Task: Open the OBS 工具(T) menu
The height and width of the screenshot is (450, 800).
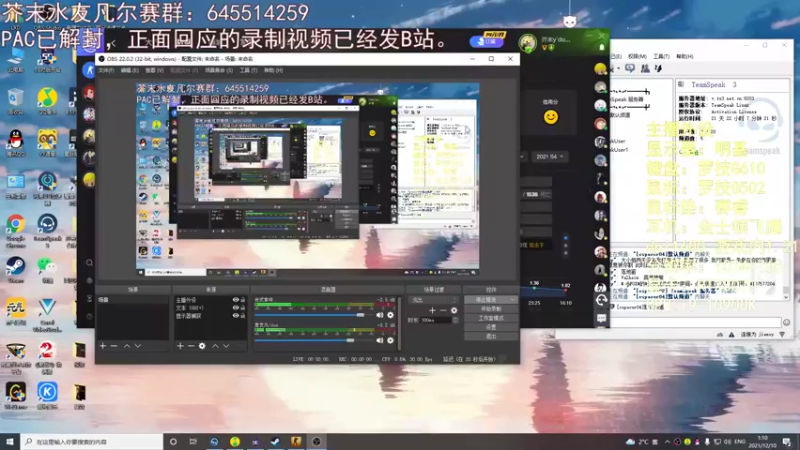Action: click(248, 70)
